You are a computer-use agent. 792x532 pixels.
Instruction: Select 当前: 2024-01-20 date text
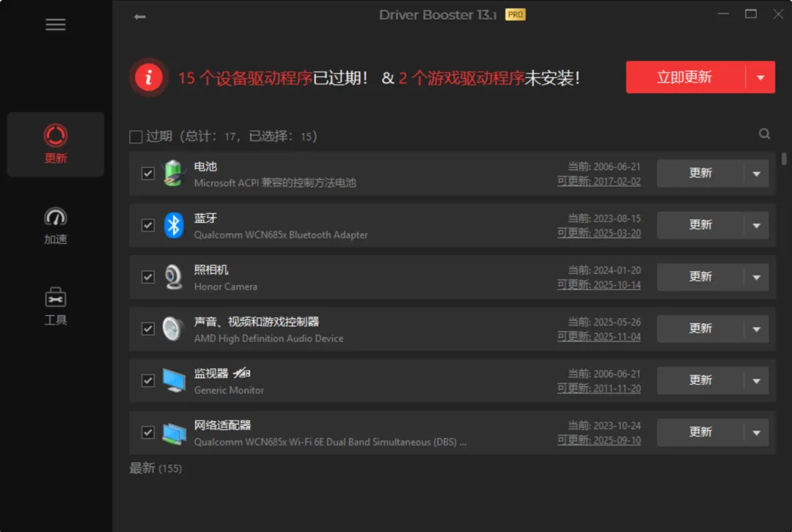pyautogui.click(x=604, y=270)
